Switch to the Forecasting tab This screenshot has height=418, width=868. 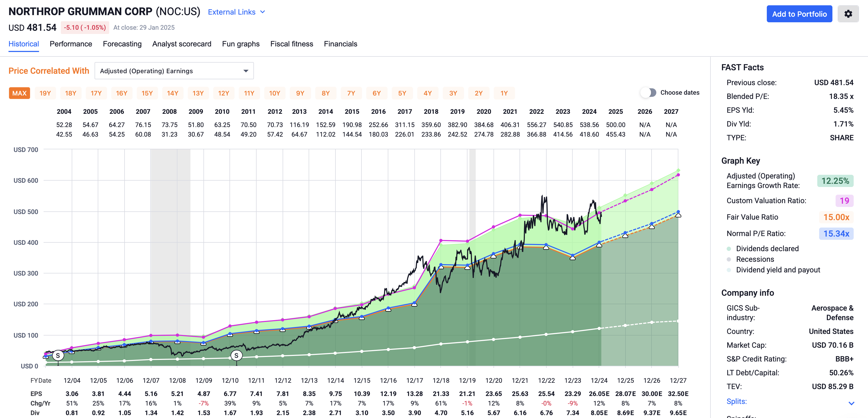click(122, 44)
